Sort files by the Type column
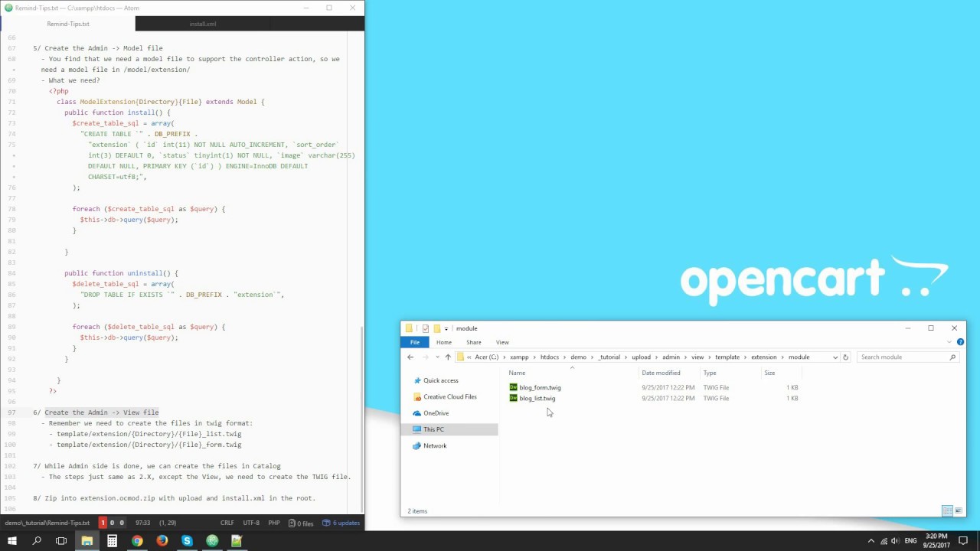980x551 pixels. (710, 373)
